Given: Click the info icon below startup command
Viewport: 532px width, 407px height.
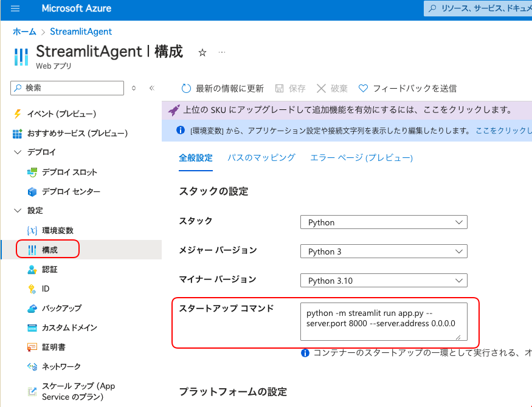Looking at the screenshot, I should tap(305, 353).
